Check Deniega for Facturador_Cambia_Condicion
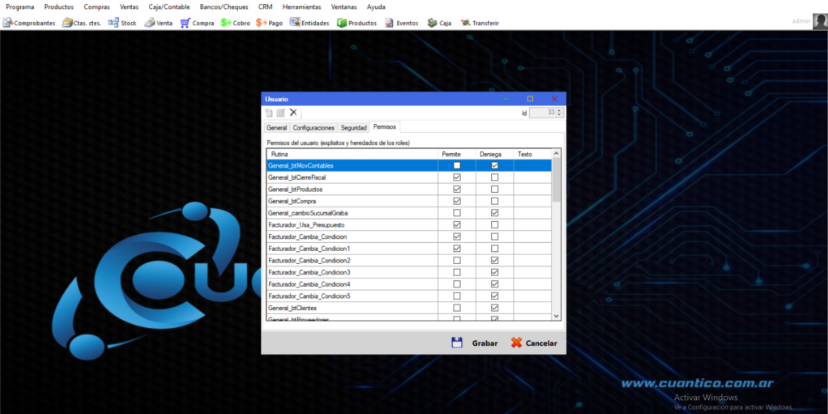 click(x=494, y=237)
